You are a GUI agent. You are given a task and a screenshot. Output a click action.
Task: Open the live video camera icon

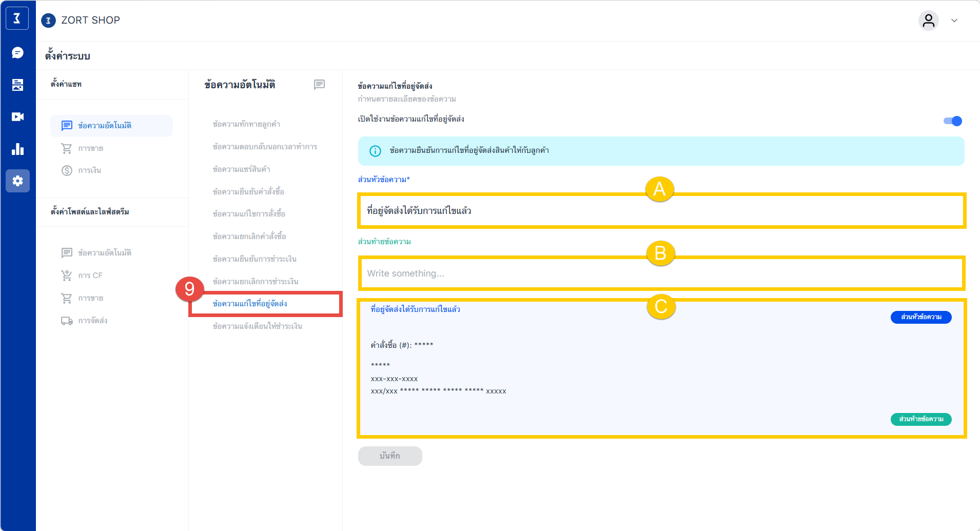coord(17,117)
